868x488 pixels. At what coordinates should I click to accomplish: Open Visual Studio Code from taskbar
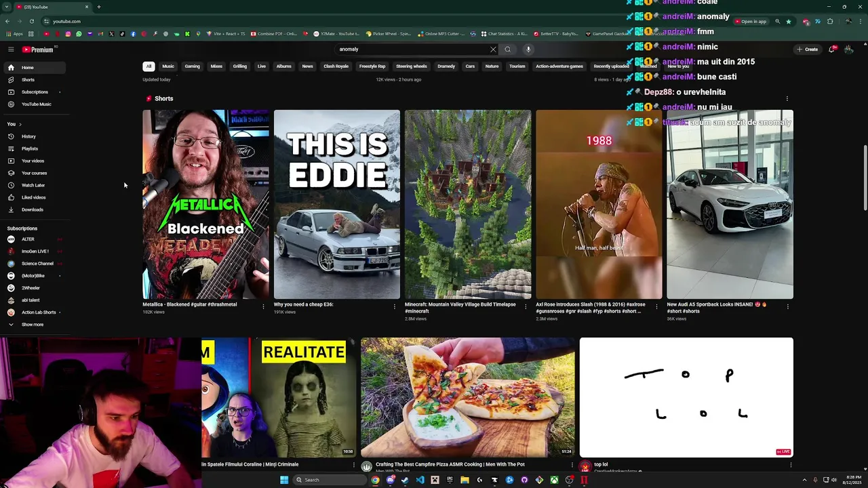point(420,480)
